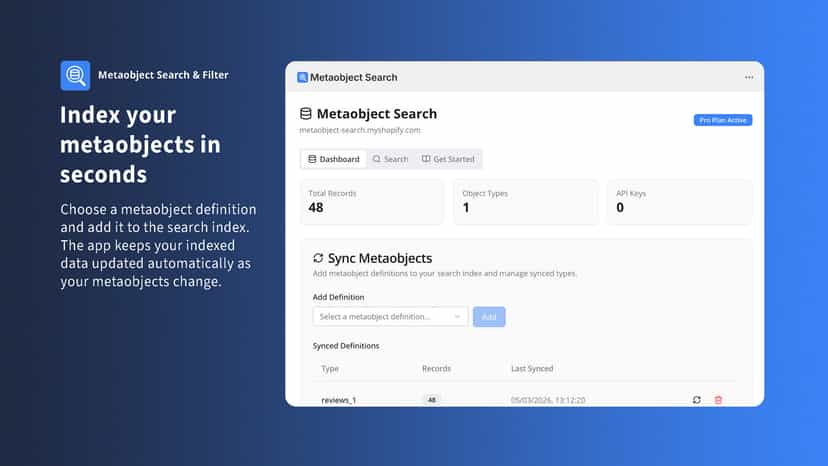Click the 48 records badge in reviews_1 row

pyautogui.click(x=431, y=400)
